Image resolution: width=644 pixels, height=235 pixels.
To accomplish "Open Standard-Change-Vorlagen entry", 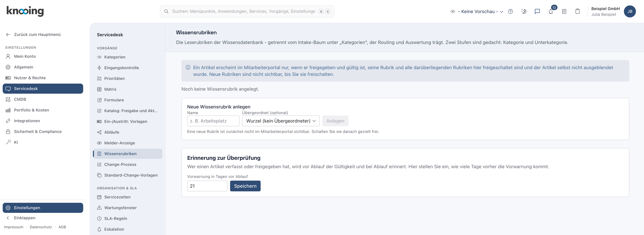I will 127,175.
